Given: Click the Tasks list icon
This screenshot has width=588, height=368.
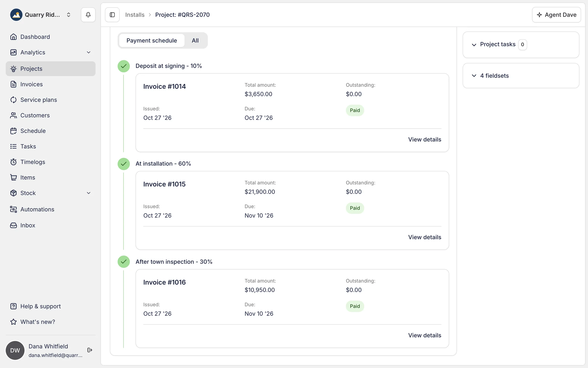Looking at the screenshot, I should [x=13, y=146].
